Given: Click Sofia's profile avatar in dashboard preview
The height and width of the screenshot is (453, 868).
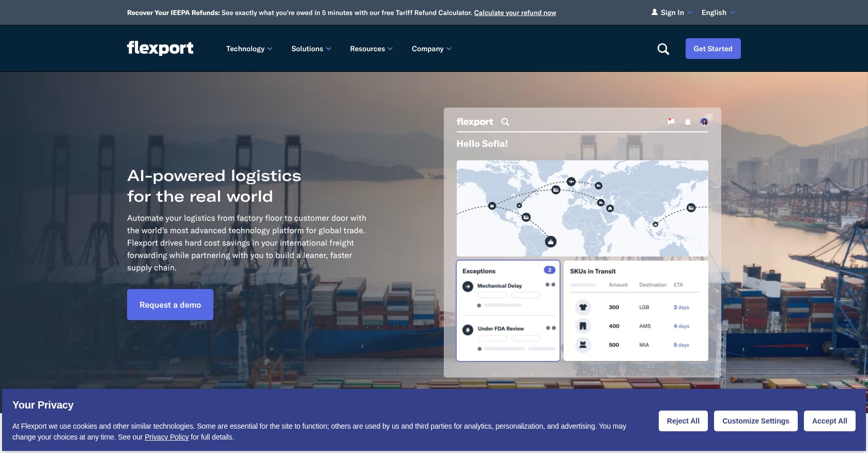Looking at the screenshot, I should click(704, 122).
